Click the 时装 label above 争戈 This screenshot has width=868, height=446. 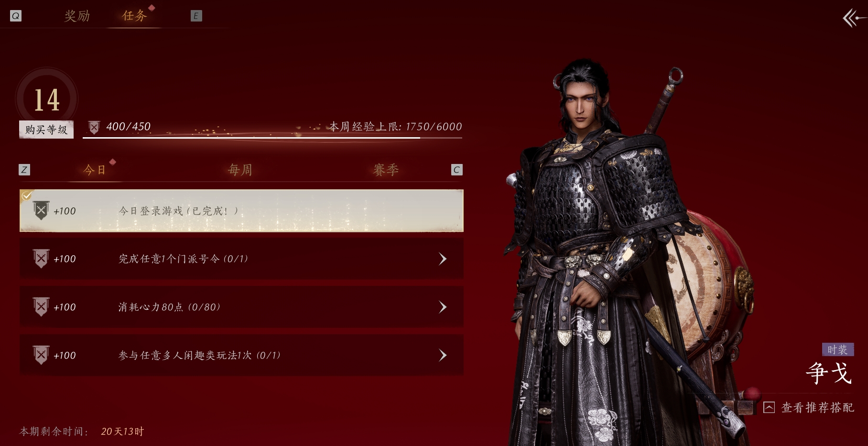point(837,349)
